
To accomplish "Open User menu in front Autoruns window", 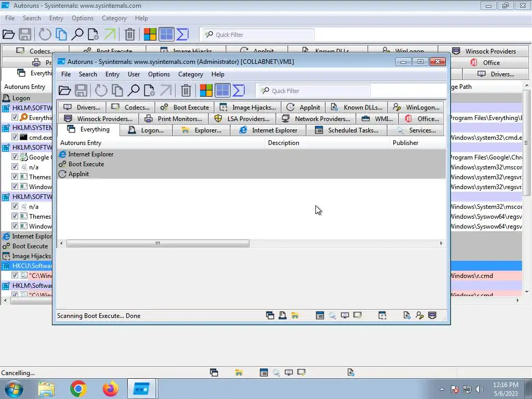I will [x=134, y=74].
